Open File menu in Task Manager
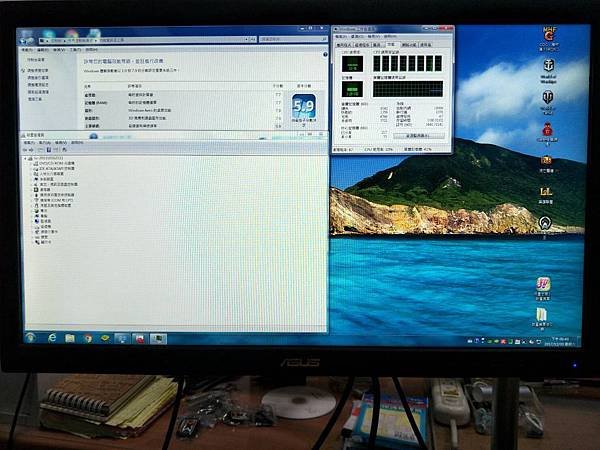600x450 pixels. pyautogui.click(x=340, y=37)
